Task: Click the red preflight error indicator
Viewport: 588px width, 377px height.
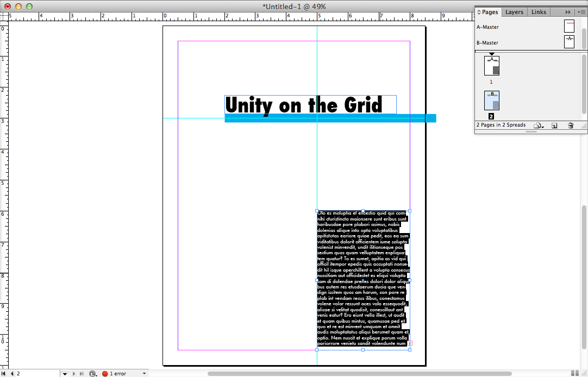Action: pyautogui.click(x=105, y=374)
